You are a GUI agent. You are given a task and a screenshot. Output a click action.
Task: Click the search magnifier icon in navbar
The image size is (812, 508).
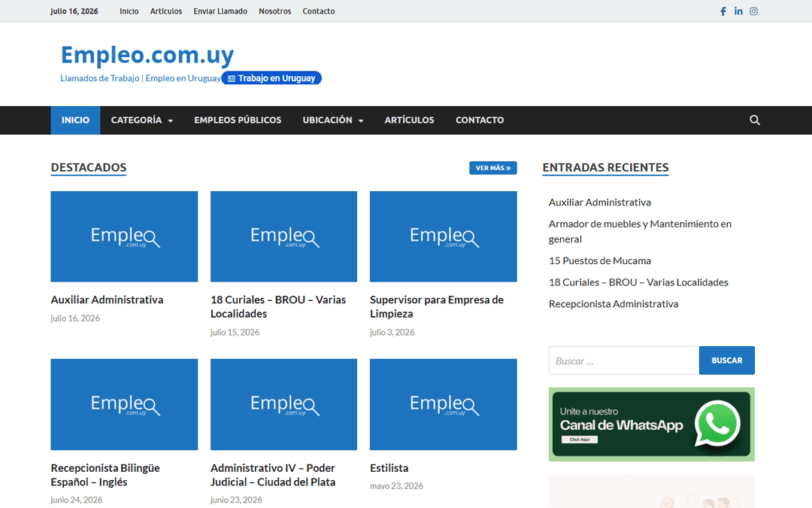755,120
